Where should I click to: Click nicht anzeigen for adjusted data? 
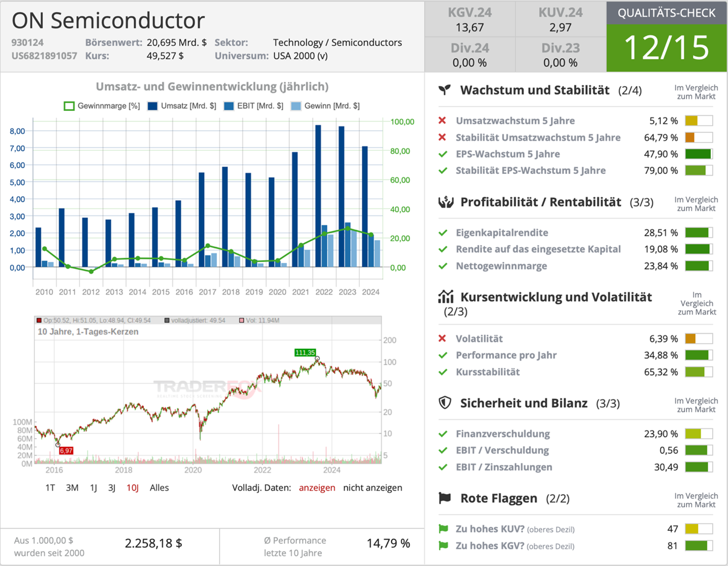click(x=373, y=488)
